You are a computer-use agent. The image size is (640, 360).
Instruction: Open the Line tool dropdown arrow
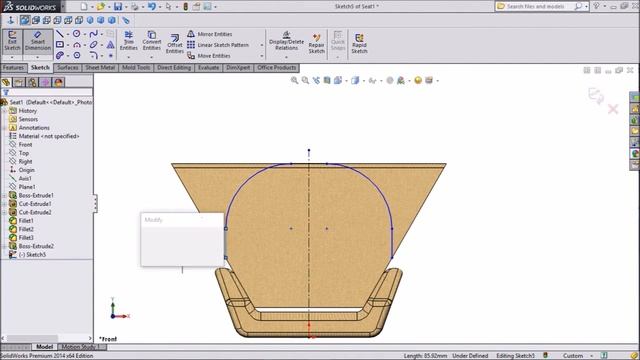pos(67,34)
